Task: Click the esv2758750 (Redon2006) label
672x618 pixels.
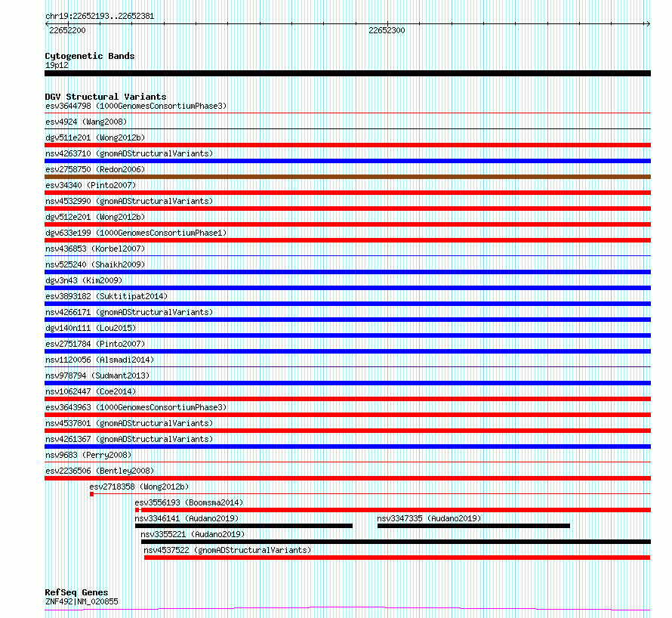Action: [95, 169]
